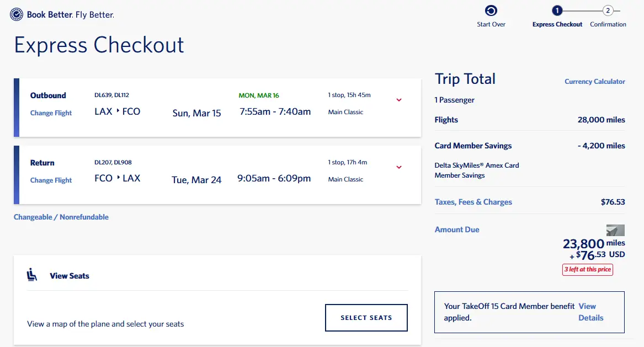Click the Start Over text label
This screenshot has width=644, height=347.
491,24
